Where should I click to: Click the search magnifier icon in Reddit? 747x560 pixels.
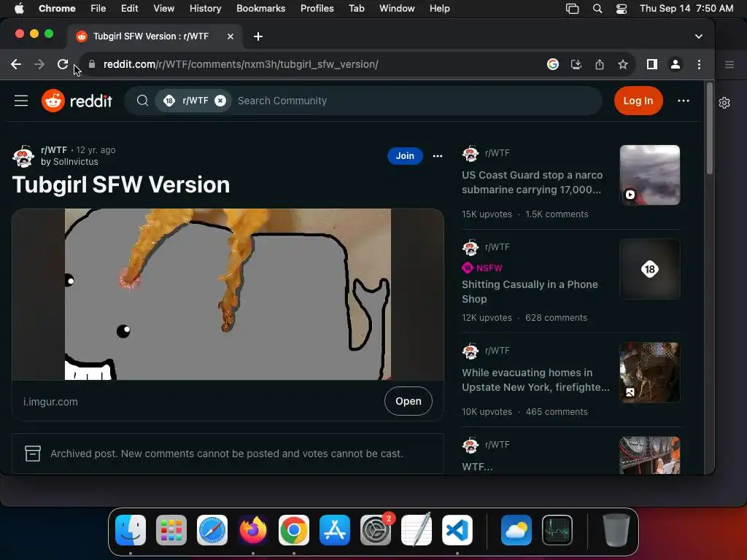pyautogui.click(x=142, y=101)
